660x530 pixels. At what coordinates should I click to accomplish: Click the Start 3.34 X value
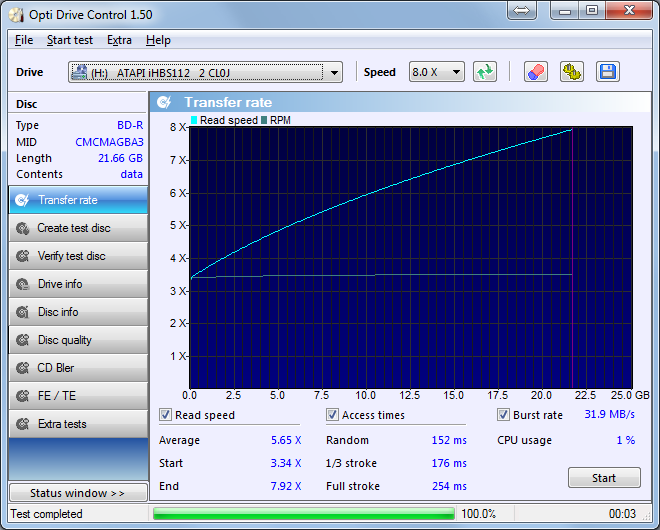pyautogui.click(x=286, y=463)
